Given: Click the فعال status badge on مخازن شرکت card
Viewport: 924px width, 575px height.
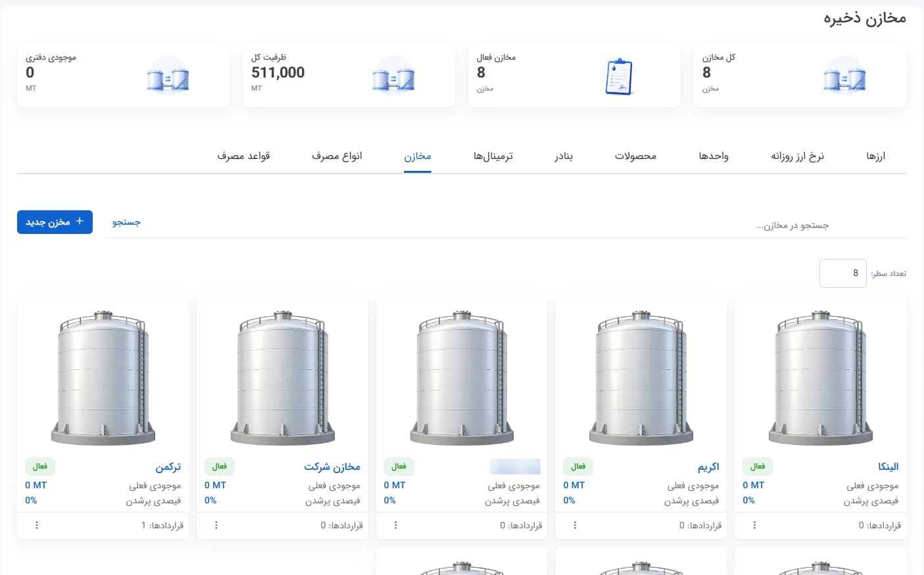Looking at the screenshot, I should click(220, 467).
